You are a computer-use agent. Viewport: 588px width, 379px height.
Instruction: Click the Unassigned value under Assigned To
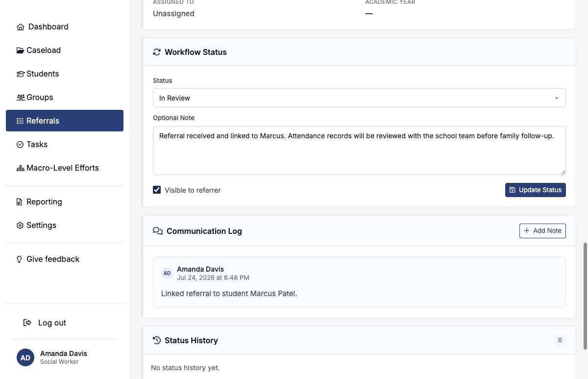(x=173, y=14)
